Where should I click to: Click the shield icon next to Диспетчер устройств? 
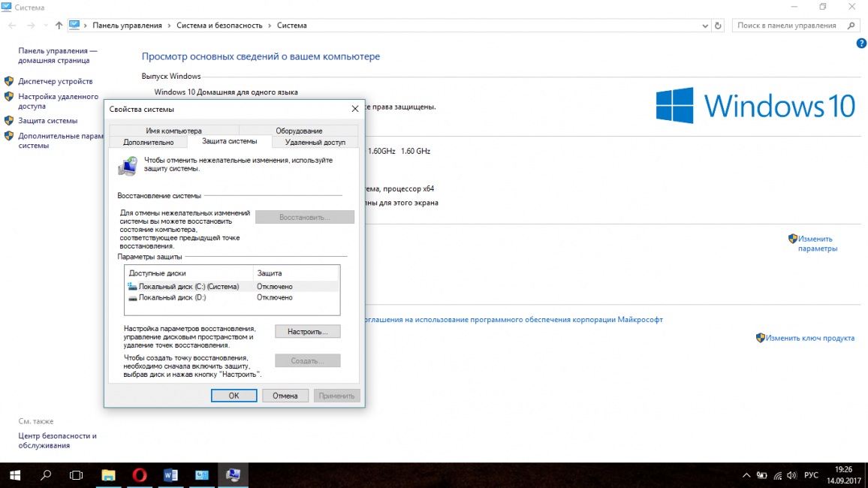pos(9,81)
